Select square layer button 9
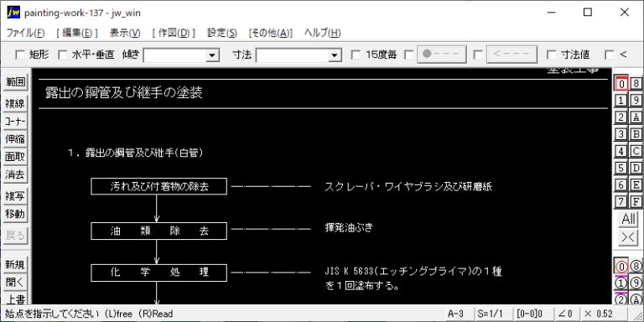This screenshot has width=644, height=322. [636, 101]
